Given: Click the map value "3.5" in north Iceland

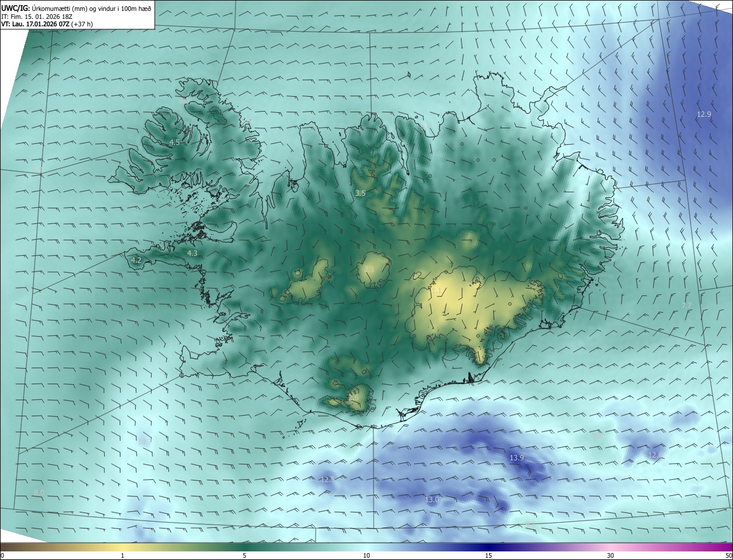Looking at the screenshot, I should 360,194.
